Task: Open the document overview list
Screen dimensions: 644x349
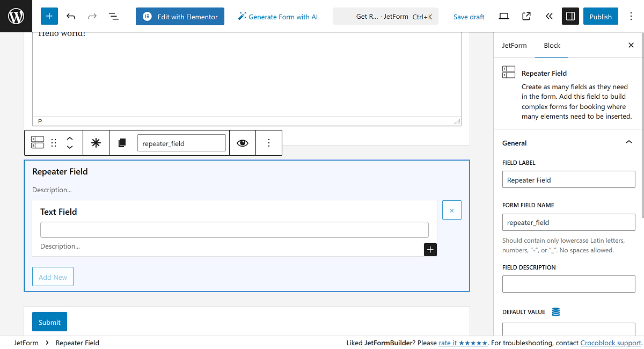Action: coord(114,17)
